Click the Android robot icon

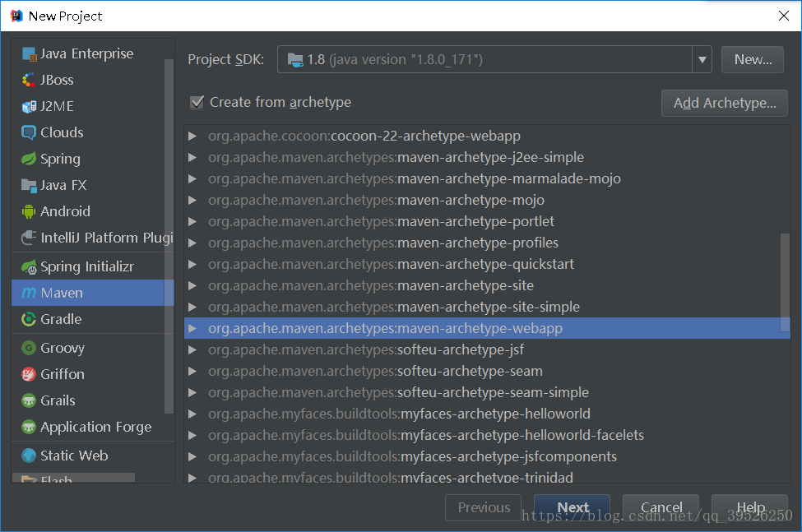coord(29,211)
